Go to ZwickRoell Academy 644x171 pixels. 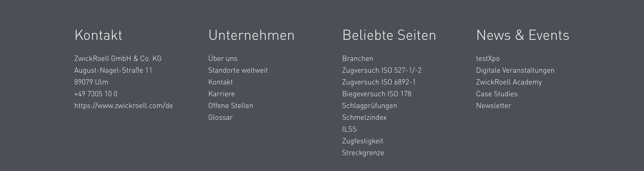point(508,82)
